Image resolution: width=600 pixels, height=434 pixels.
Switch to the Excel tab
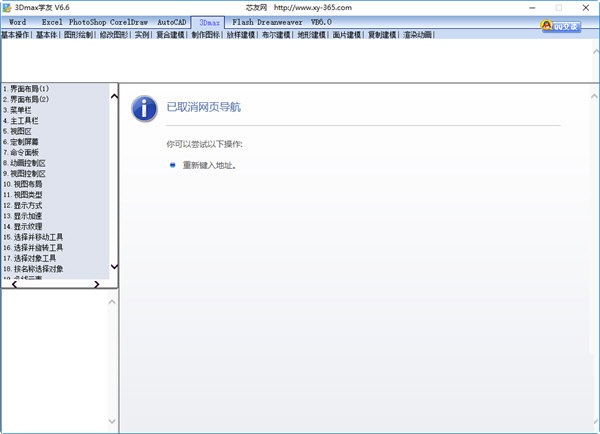52,22
